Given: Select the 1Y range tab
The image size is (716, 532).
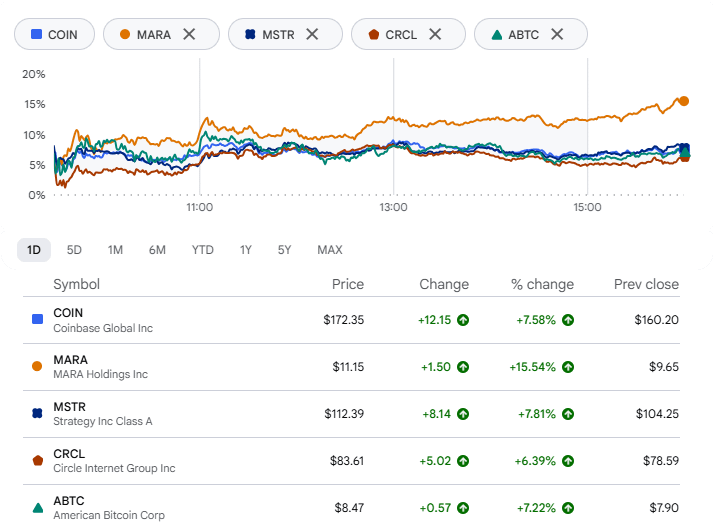Looking at the screenshot, I should (246, 250).
